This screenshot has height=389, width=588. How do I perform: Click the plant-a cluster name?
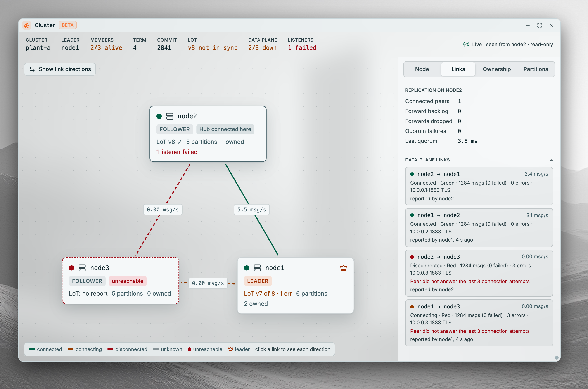[x=38, y=48]
